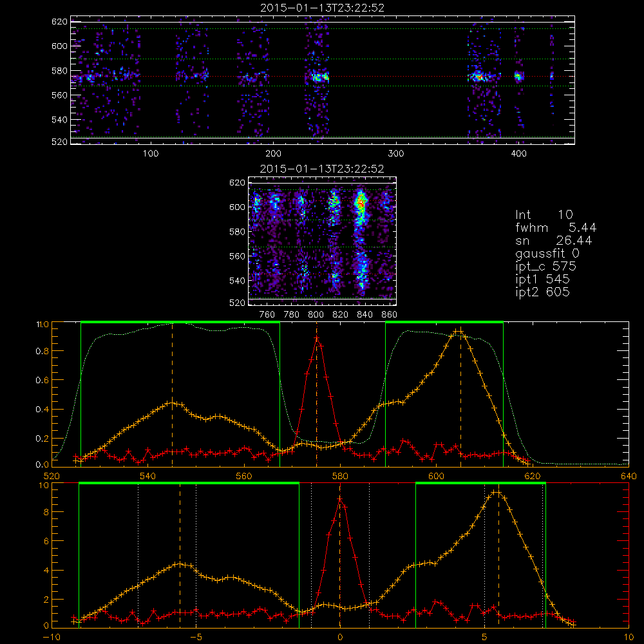Click y-axis label 560 on the middle image
The width and height of the screenshot is (644, 644).
(x=237, y=256)
